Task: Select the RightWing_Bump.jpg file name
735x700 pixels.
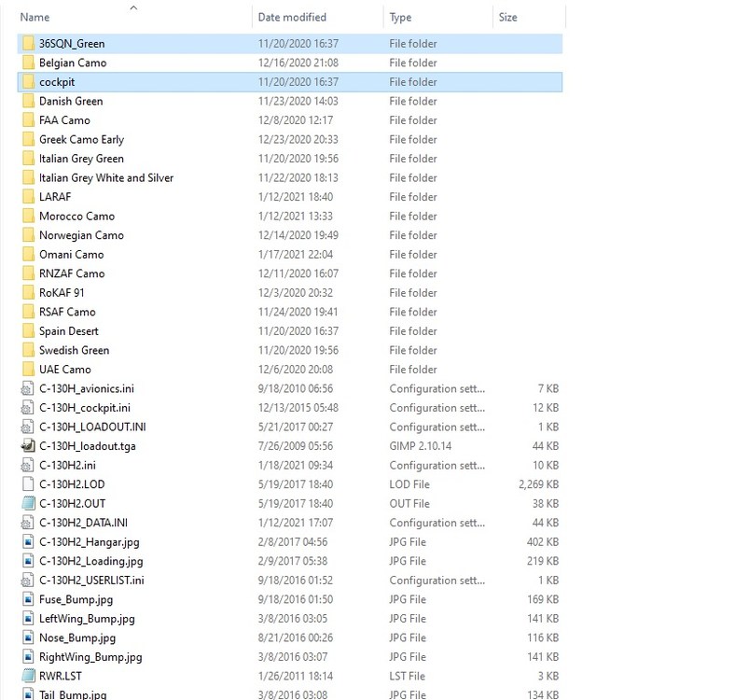Action: pyautogui.click(x=90, y=657)
